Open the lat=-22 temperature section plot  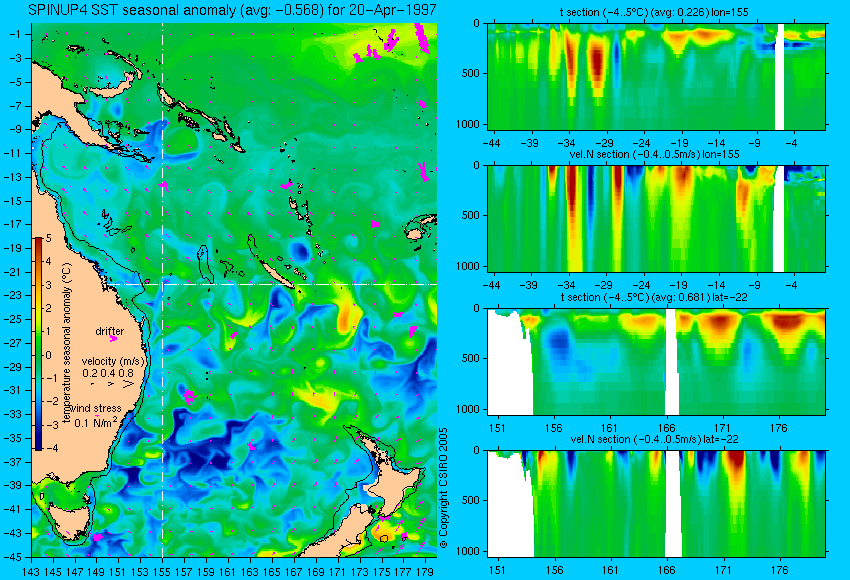[656, 362]
